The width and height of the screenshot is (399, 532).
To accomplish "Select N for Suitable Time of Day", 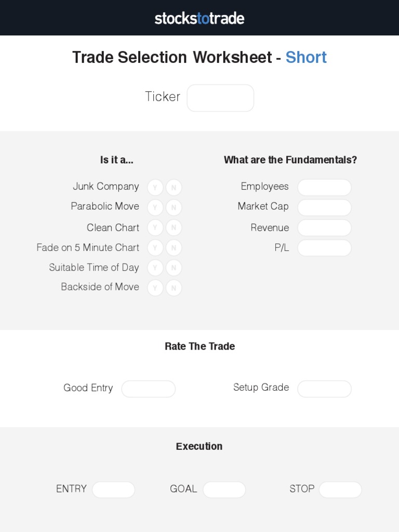I will tap(174, 268).
